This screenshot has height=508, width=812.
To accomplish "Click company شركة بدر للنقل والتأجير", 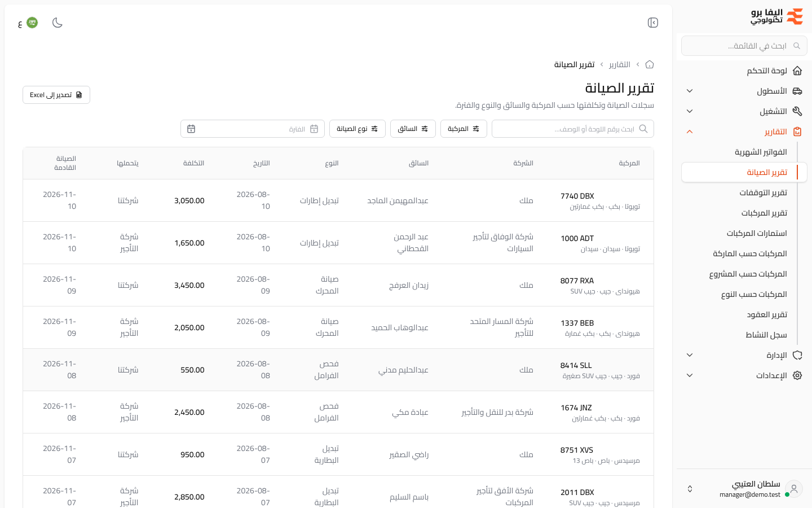I will (x=497, y=412).
